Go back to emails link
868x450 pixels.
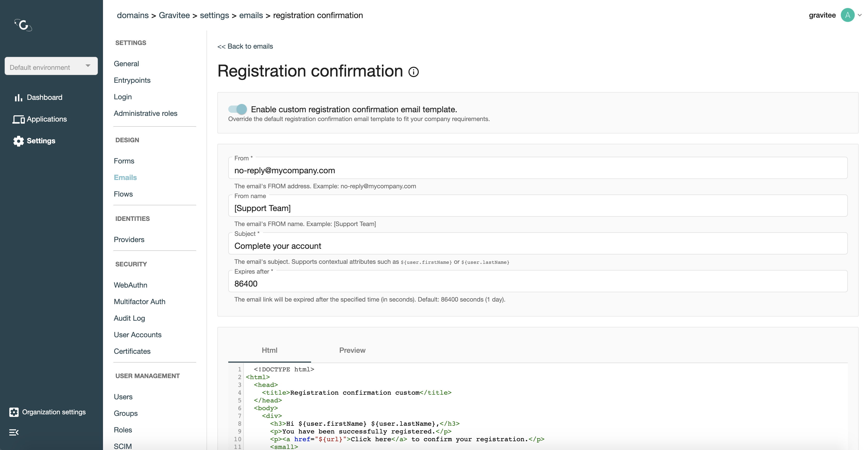245,47
